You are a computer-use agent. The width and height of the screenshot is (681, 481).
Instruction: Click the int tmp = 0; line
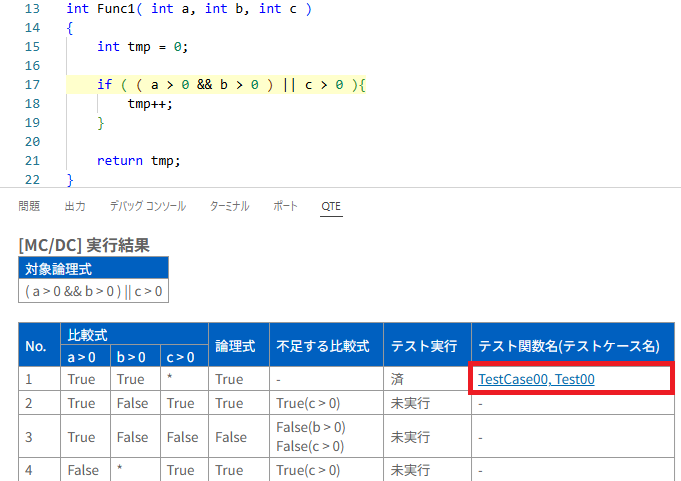[142, 46]
